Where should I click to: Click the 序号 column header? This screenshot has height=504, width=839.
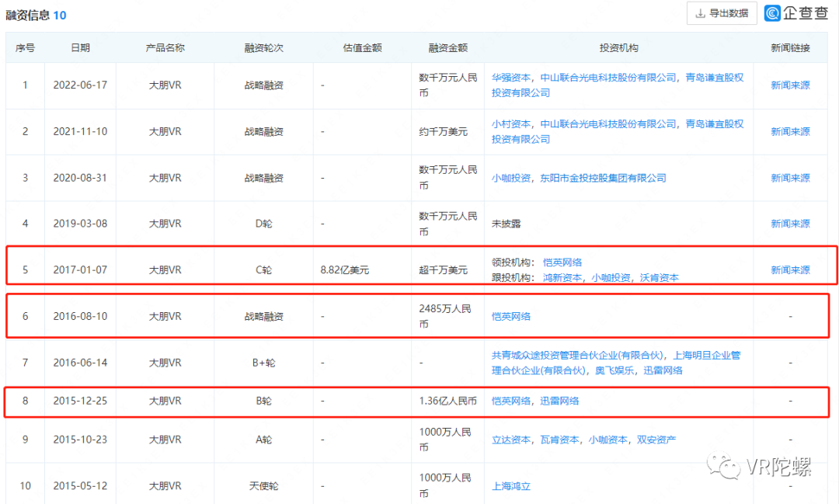[25, 47]
